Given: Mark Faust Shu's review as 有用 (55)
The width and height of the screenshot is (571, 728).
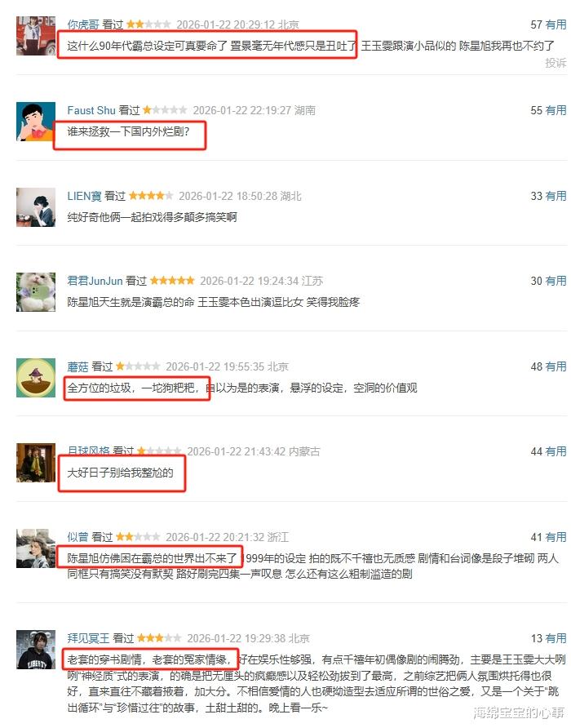Looking at the screenshot, I should click(556, 110).
